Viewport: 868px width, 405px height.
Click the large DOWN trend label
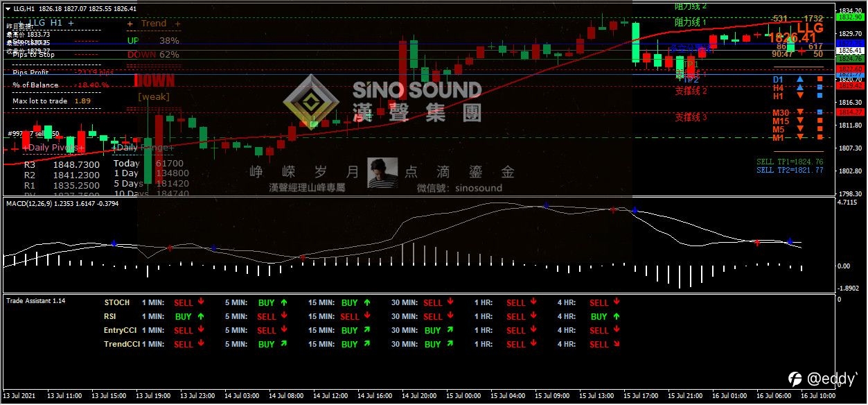pyautogui.click(x=154, y=80)
